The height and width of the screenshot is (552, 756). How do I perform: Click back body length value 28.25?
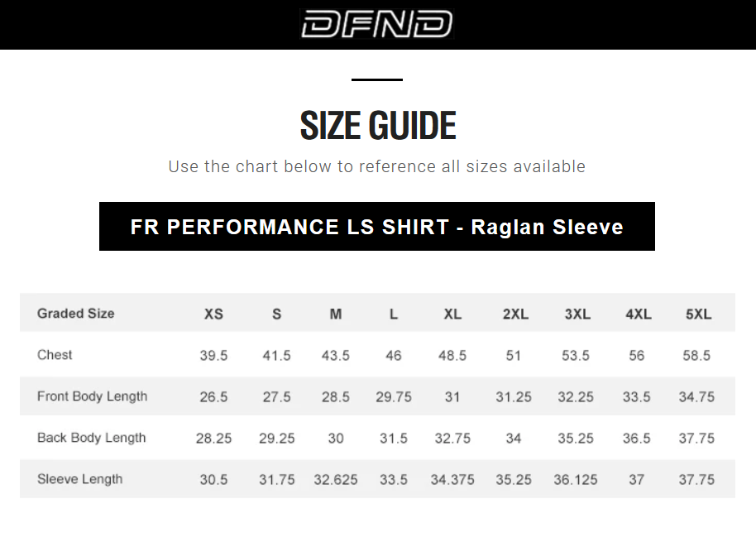[213, 439]
